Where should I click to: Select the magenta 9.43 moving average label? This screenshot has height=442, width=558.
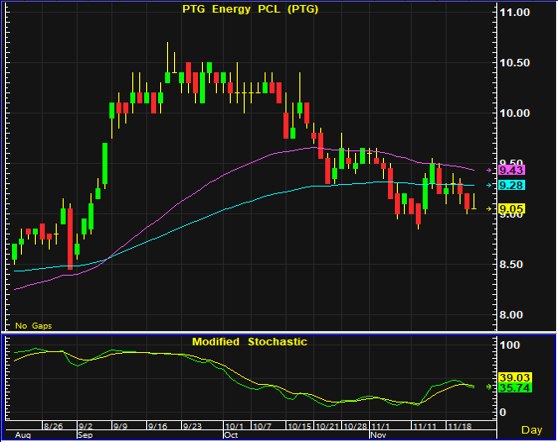point(511,170)
